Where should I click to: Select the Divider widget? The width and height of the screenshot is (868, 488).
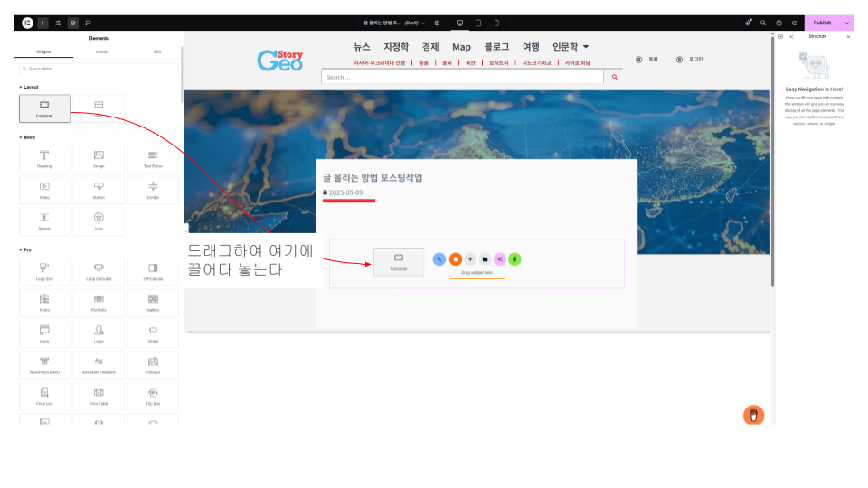coord(153,190)
